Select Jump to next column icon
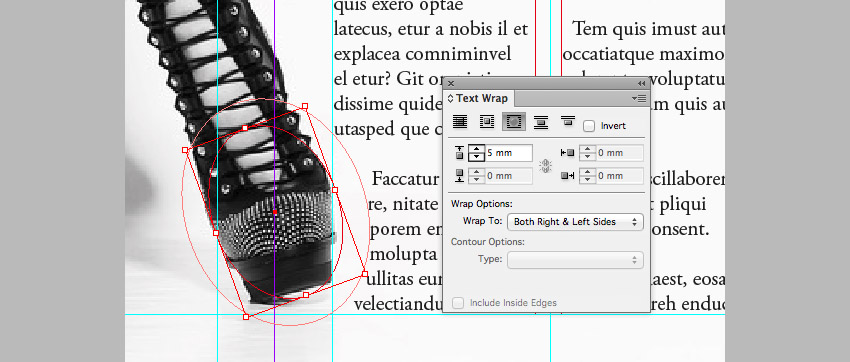This screenshot has height=362, width=850. (x=568, y=121)
